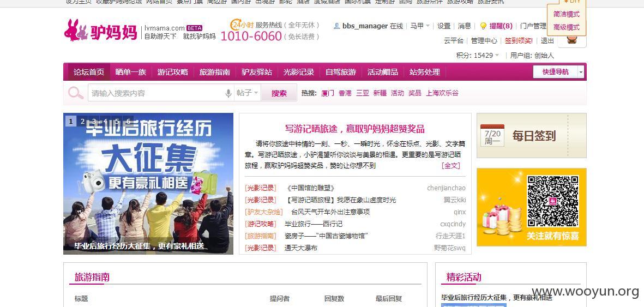The image size is (644, 307).
Task: Open the 马甲 dropdown arrow
Action: [x=428, y=26]
